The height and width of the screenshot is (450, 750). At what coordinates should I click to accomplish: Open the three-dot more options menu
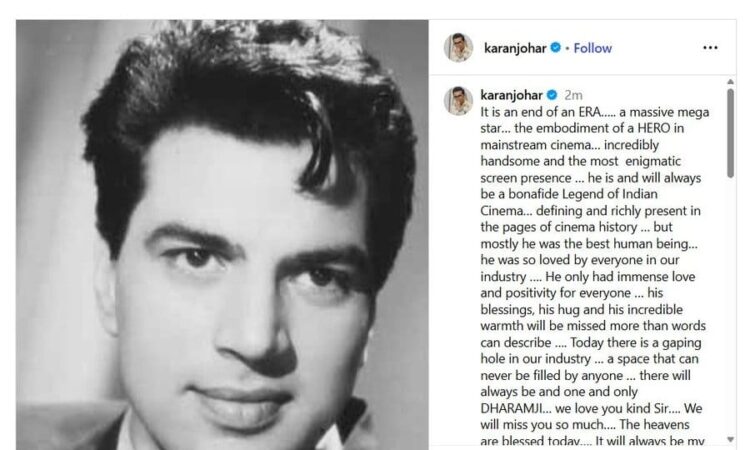pyautogui.click(x=710, y=48)
